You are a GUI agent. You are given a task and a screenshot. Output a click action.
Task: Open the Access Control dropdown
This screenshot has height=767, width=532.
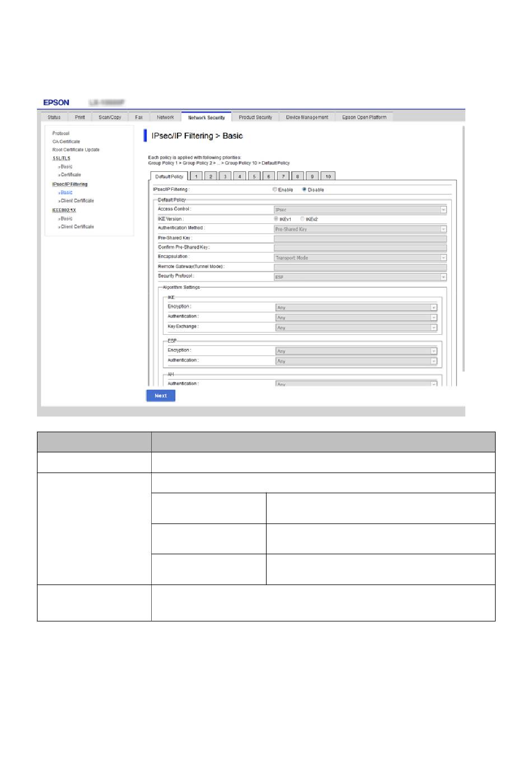pyautogui.click(x=360, y=209)
